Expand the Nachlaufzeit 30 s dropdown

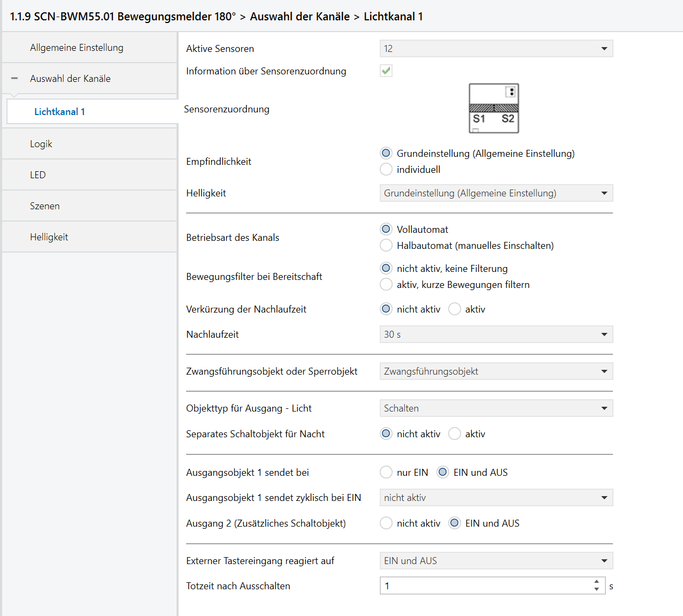(x=496, y=334)
